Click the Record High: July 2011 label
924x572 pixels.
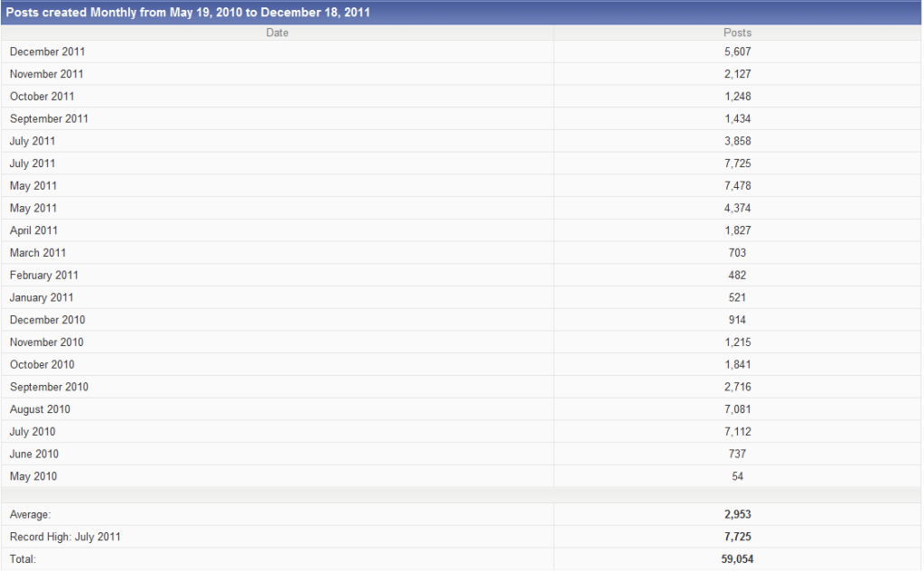65,537
